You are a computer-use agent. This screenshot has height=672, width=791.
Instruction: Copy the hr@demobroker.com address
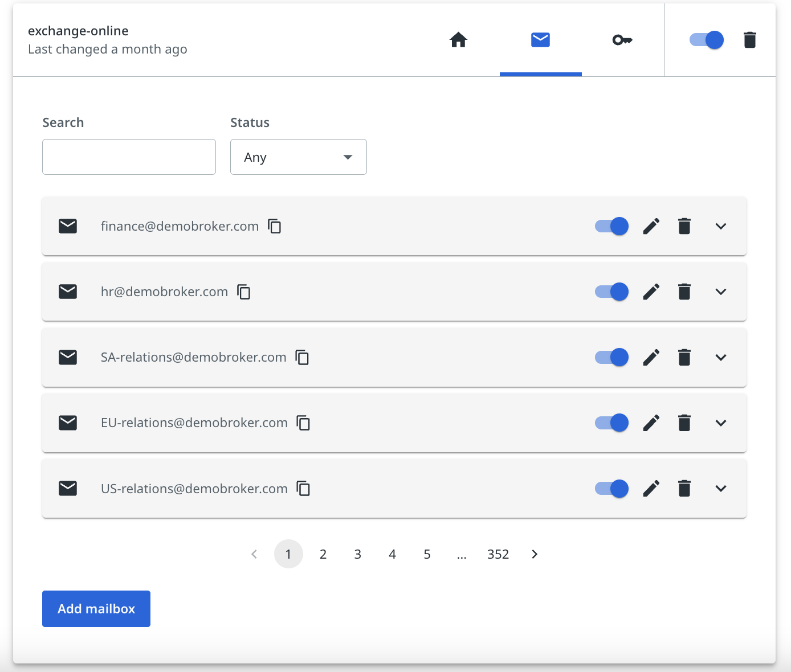point(244,292)
